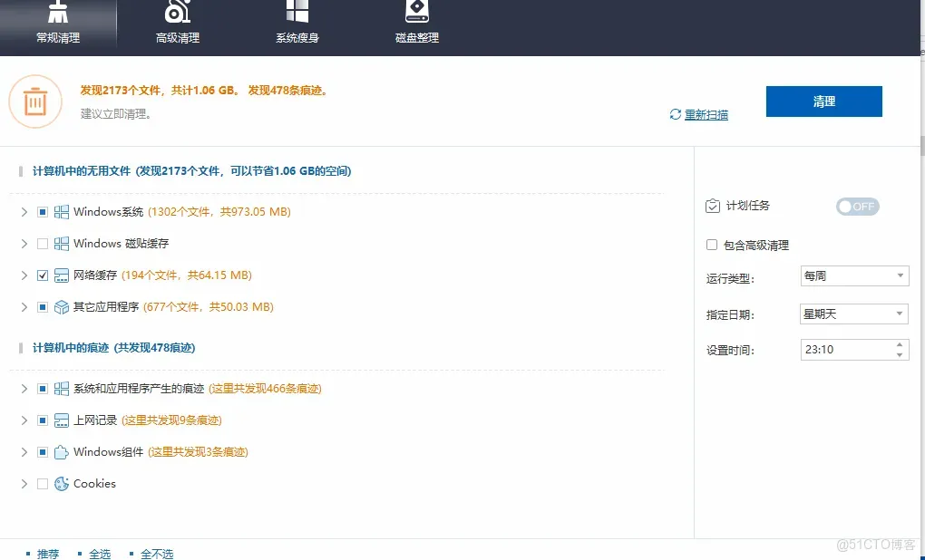
Task: Click the 网络缓存 monitor icon
Action: [x=60, y=275]
